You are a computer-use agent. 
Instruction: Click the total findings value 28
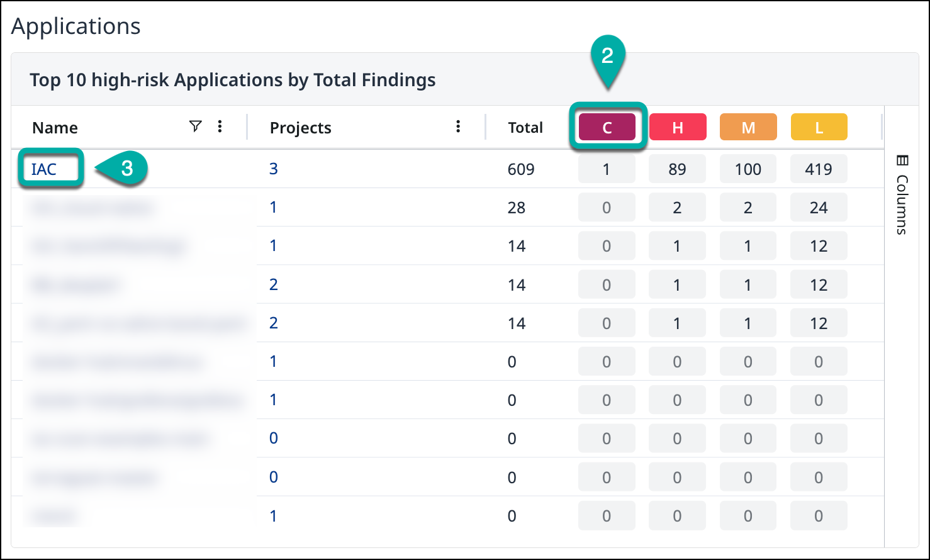(517, 208)
